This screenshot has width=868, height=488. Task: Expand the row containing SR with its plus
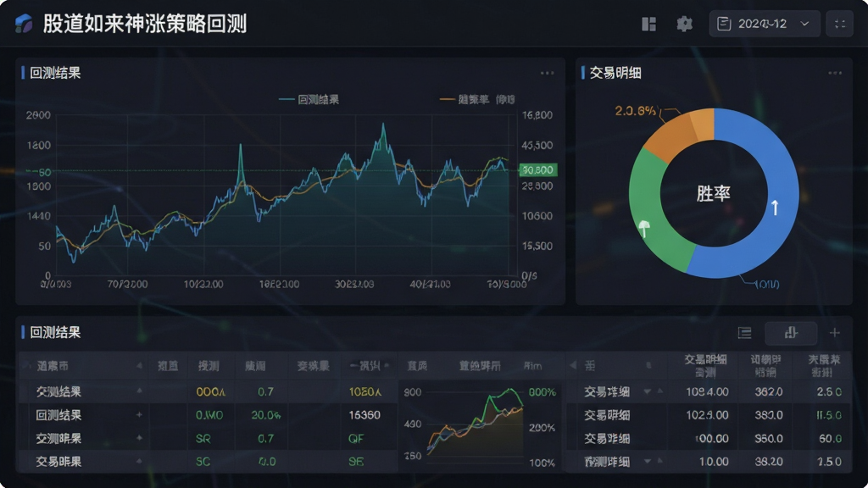(x=140, y=438)
